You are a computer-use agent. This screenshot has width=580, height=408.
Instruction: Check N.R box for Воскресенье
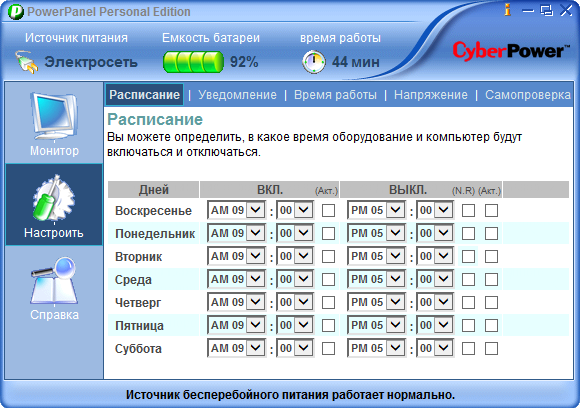[x=468, y=210]
